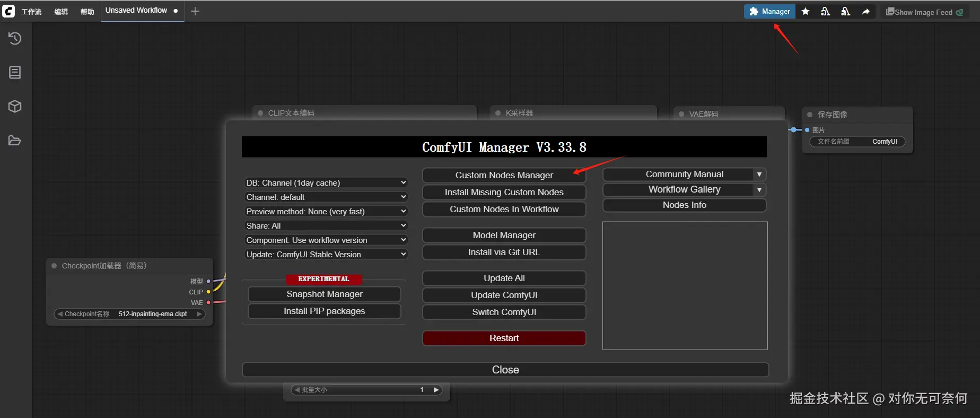The width and height of the screenshot is (980, 418).
Task: Expand the Community Manual arrow
Action: pyautogui.click(x=759, y=175)
